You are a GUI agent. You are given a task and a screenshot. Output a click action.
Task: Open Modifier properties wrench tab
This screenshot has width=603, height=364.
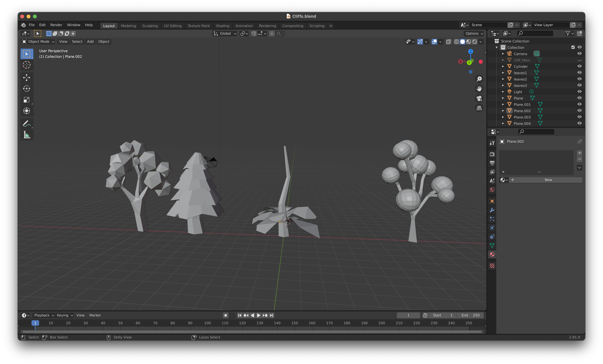[x=492, y=210]
